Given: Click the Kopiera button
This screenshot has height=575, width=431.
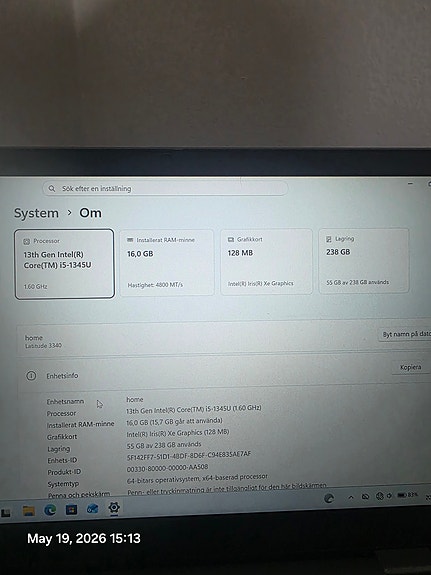Looking at the screenshot, I should [x=410, y=367].
